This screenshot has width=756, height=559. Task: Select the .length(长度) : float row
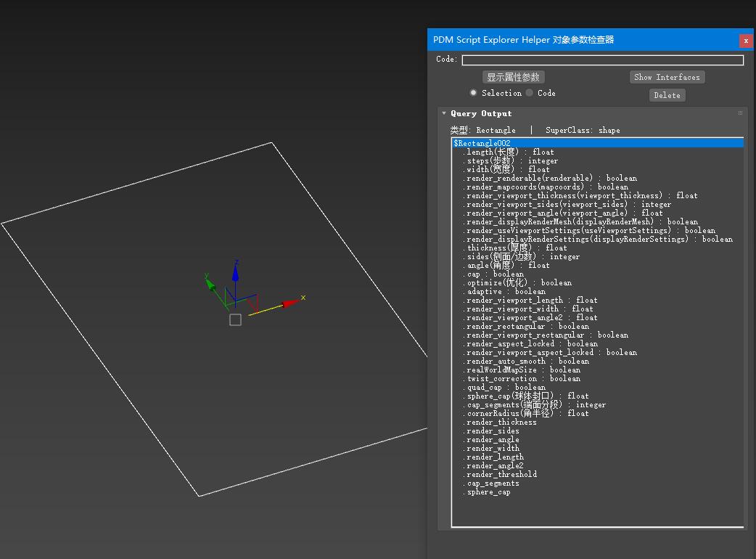point(597,152)
